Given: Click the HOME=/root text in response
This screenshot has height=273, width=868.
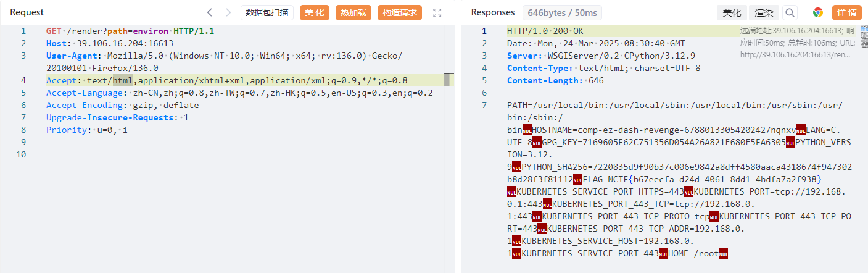Looking at the screenshot, I should pyautogui.click(x=693, y=253).
